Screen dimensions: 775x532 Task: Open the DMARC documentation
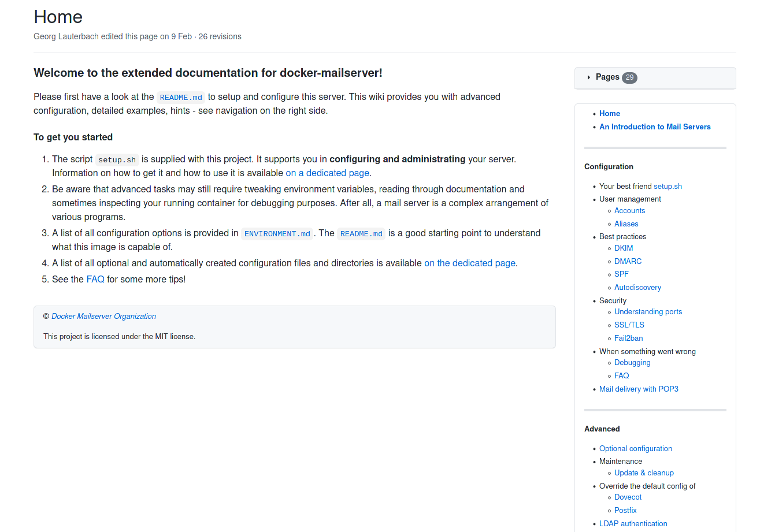tap(628, 261)
